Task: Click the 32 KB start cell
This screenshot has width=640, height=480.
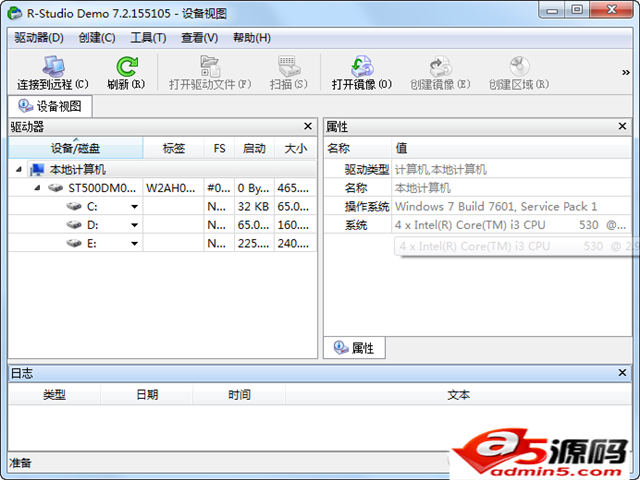Action: pyautogui.click(x=254, y=206)
